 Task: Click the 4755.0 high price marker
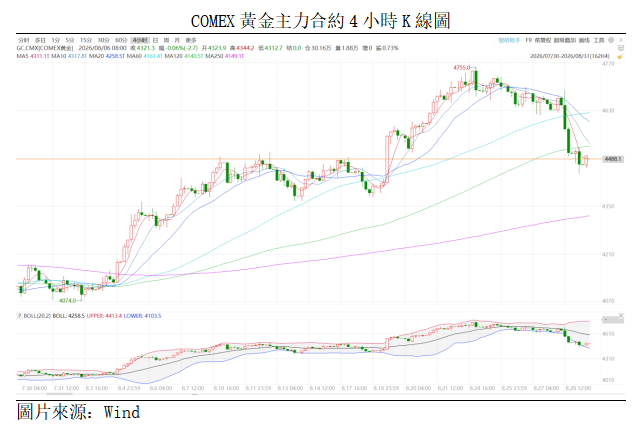(462, 67)
